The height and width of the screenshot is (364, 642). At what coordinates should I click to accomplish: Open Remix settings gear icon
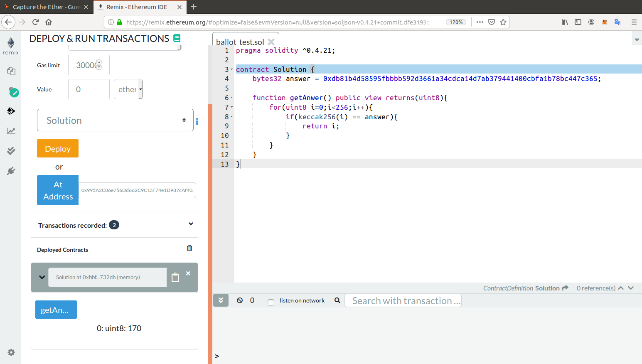coord(11,352)
